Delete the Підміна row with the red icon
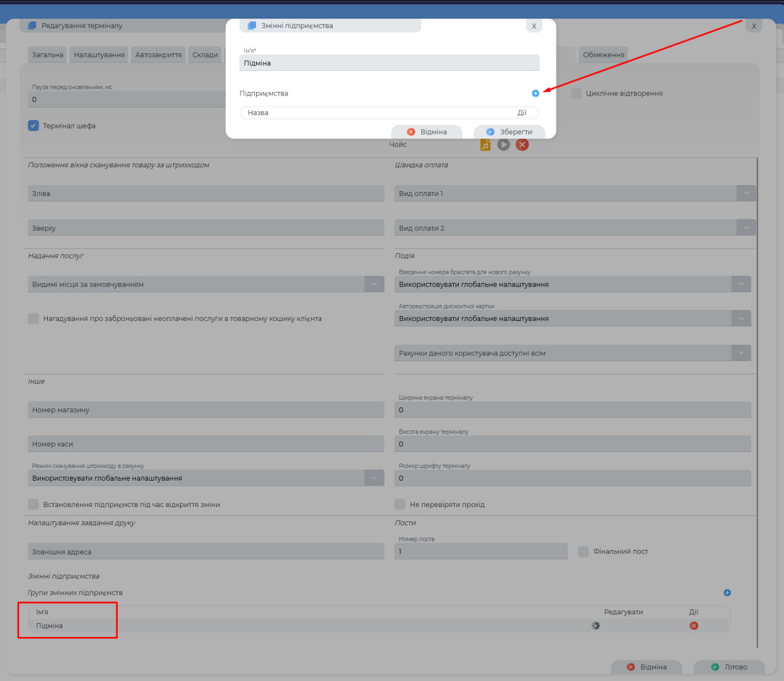This screenshot has height=681, width=784. (x=693, y=626)
